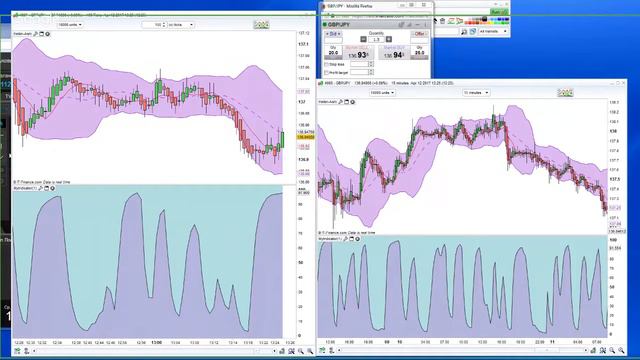Open right chart's lower indicator wrench settings
640x360 pixels.
tap(345, 239)
